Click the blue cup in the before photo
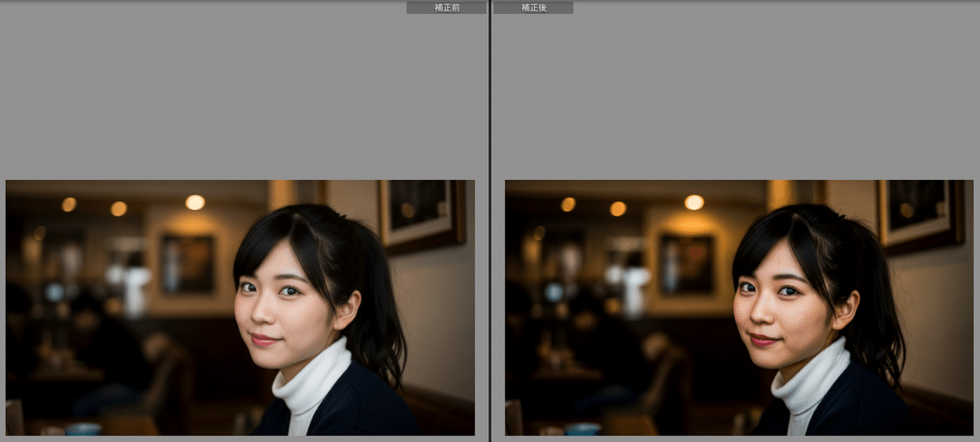The height and width of the screenshot is (442, 980). (83, 429)
